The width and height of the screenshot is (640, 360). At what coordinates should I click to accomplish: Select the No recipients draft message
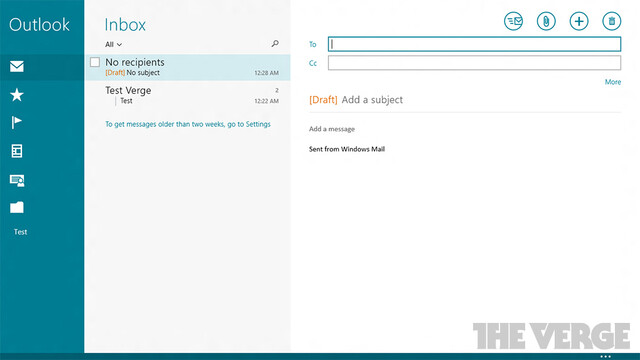[x=188, y=67]
